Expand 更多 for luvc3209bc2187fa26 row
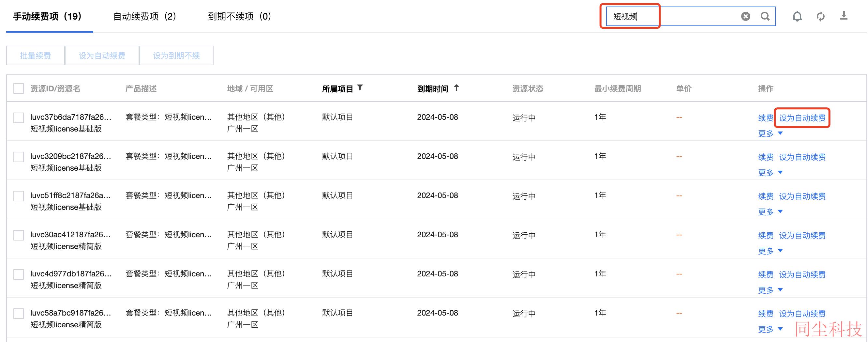The width and height of the screenshot is (868, 342). [x=770, y=173]
